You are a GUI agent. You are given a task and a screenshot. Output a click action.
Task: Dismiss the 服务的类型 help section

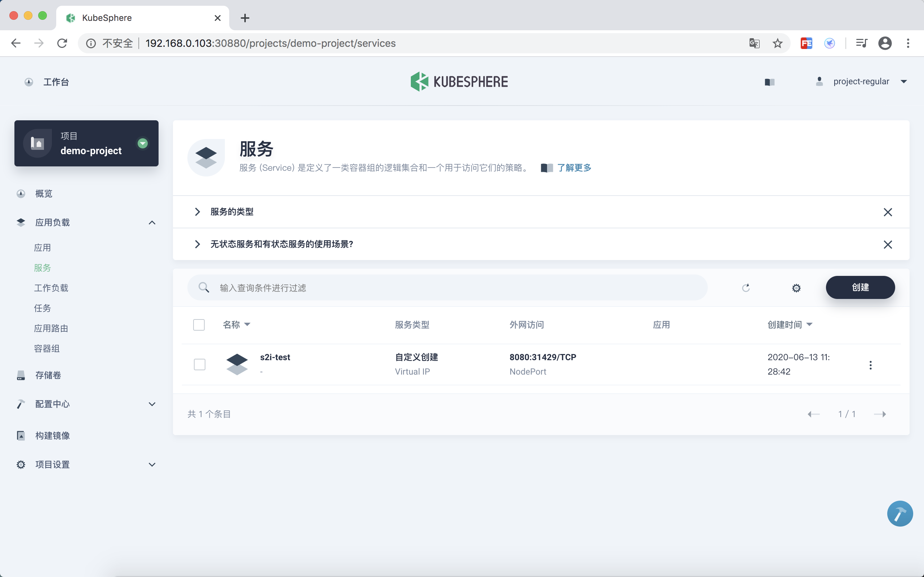coord(887,212)
